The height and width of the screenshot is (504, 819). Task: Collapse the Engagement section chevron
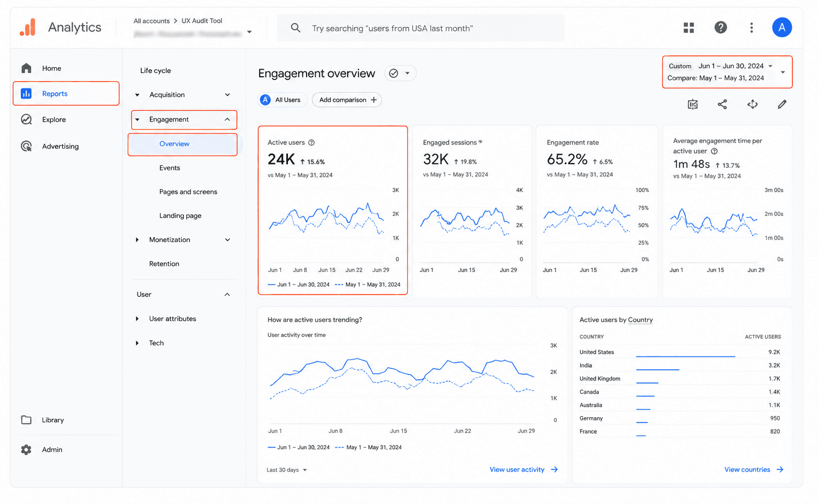click(227, 119)
